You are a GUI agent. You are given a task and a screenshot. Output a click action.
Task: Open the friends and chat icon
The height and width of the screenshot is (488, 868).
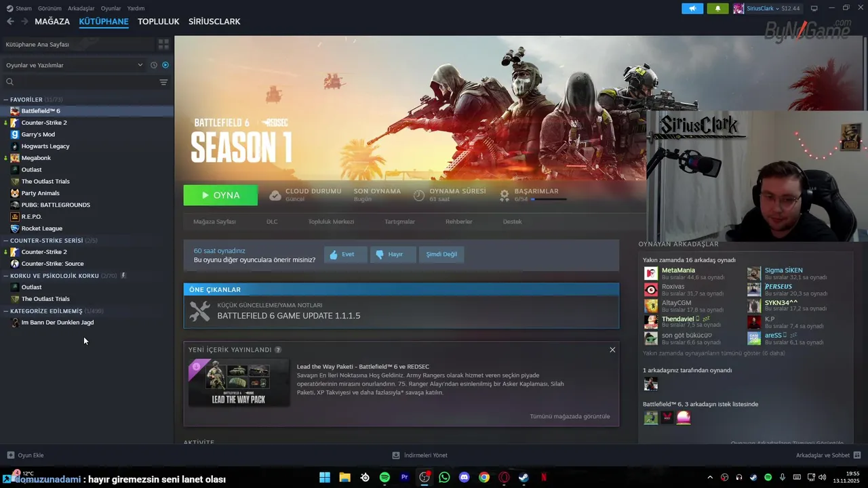pos(857,455)
